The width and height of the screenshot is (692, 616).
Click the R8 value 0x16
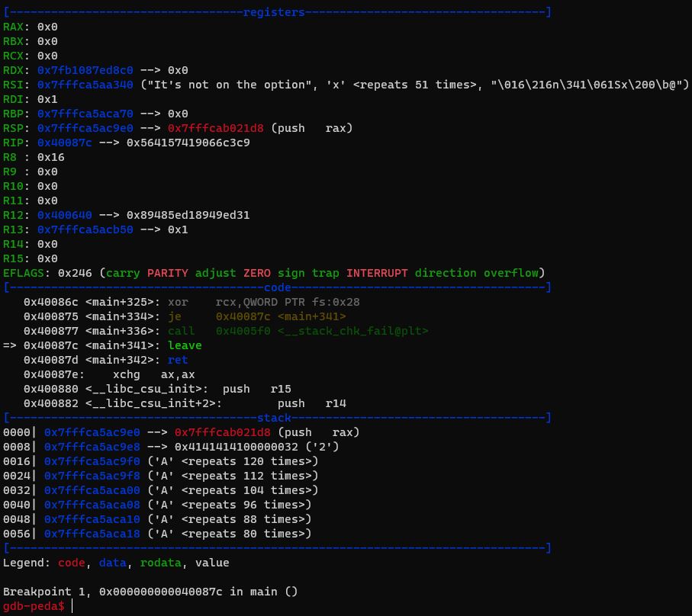pyautogui.click(x=51, y=157)
